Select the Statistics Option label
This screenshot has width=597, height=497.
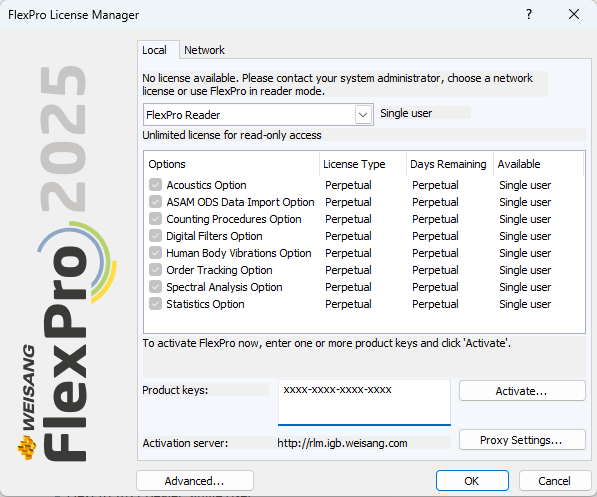205,304
